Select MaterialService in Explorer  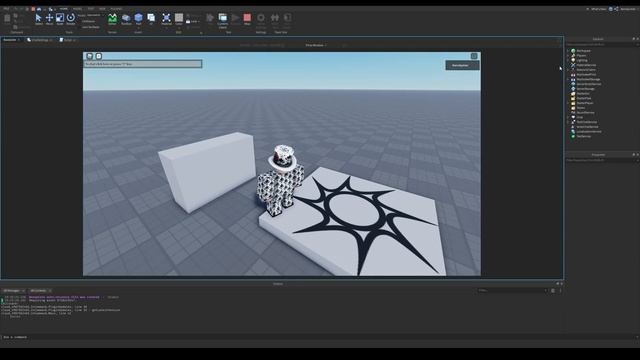coord(586,65)
